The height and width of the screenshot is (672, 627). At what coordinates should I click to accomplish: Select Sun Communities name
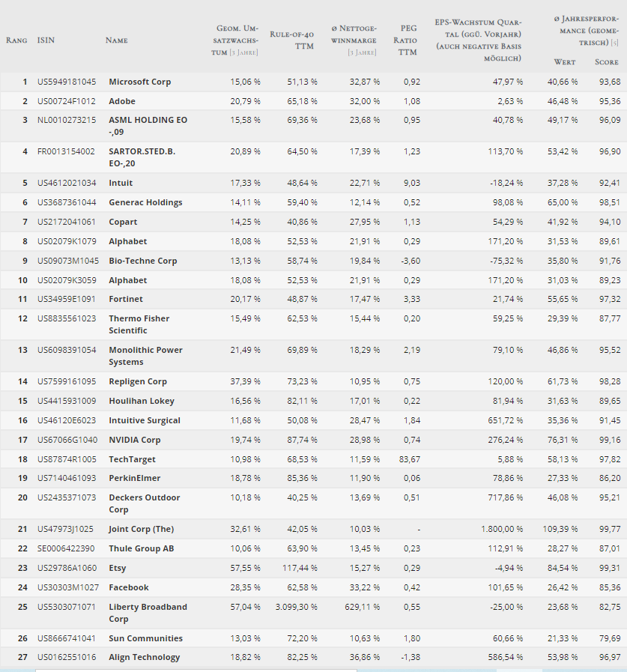(x=146, y=638)
